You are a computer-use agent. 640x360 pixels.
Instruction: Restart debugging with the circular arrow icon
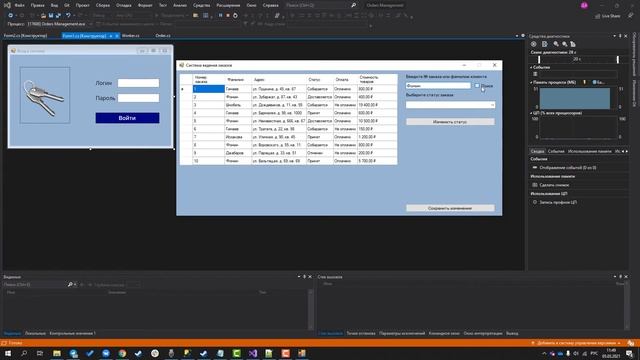pyautogui.click(x=235, y=16)
